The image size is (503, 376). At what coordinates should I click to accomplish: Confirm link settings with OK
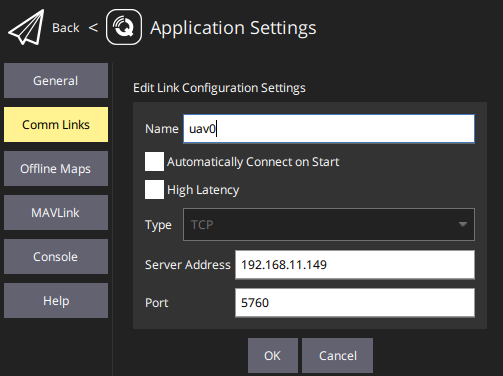(x=273, y=355)
